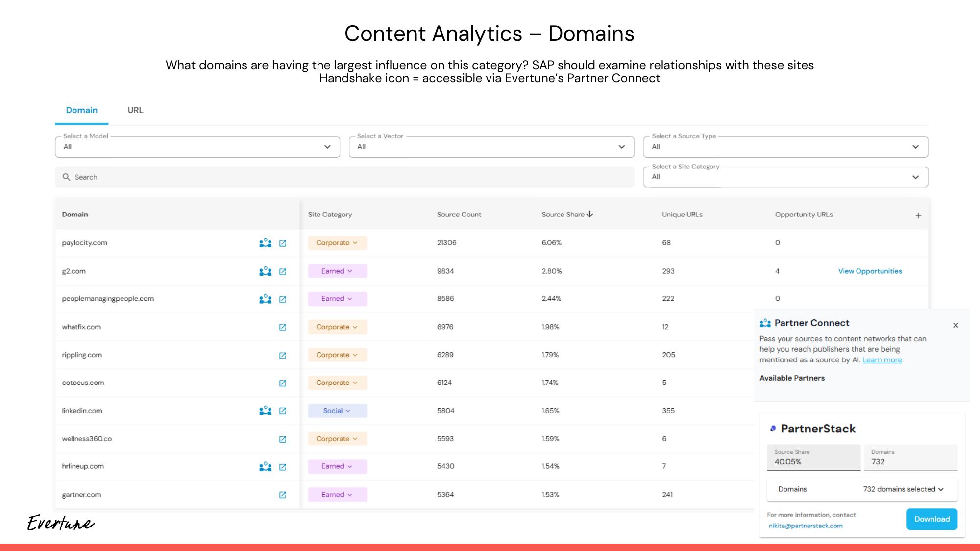Switch to the URL tab

(134, 110)
